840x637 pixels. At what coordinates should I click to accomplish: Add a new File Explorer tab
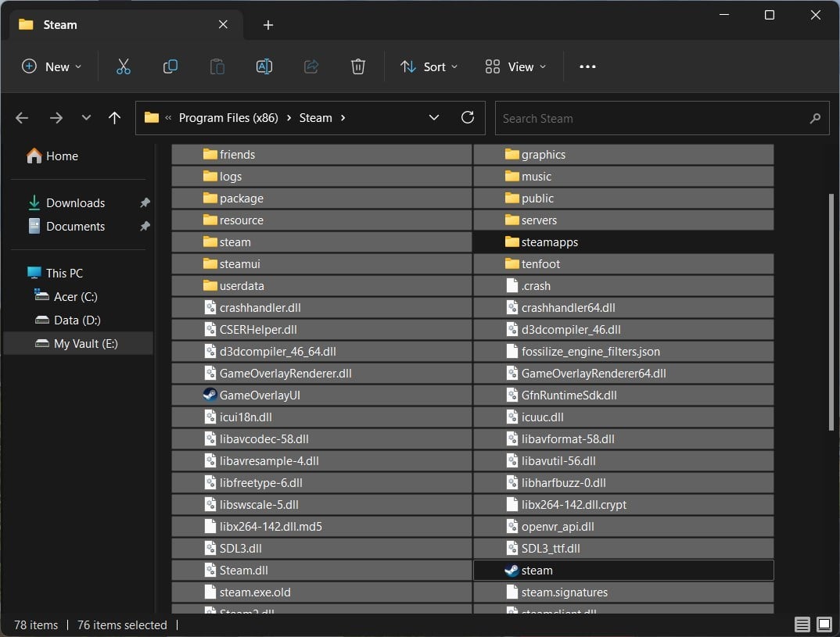268,25
